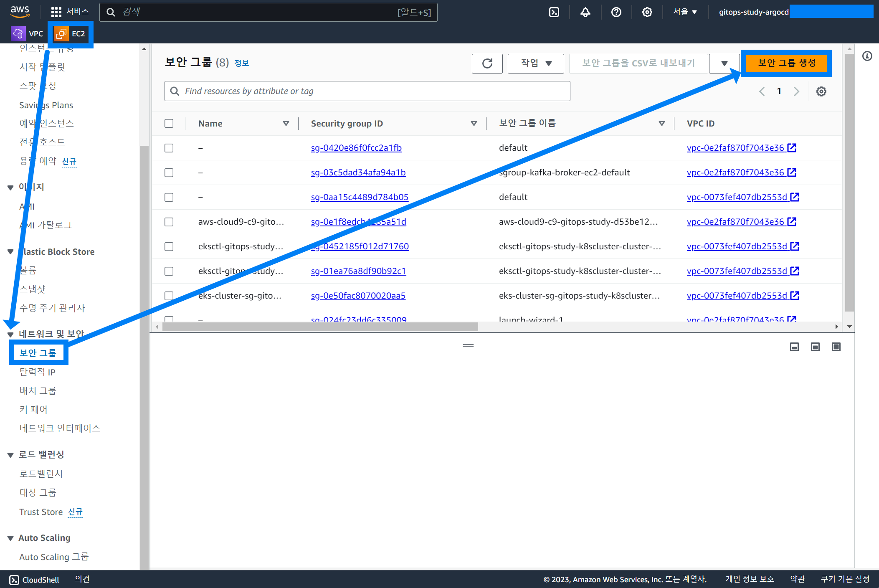The height and width of the screenshot is (588, 879).
Task: Click the refresh security groups button
Action: pyautogui.click(x=487, y=63)
